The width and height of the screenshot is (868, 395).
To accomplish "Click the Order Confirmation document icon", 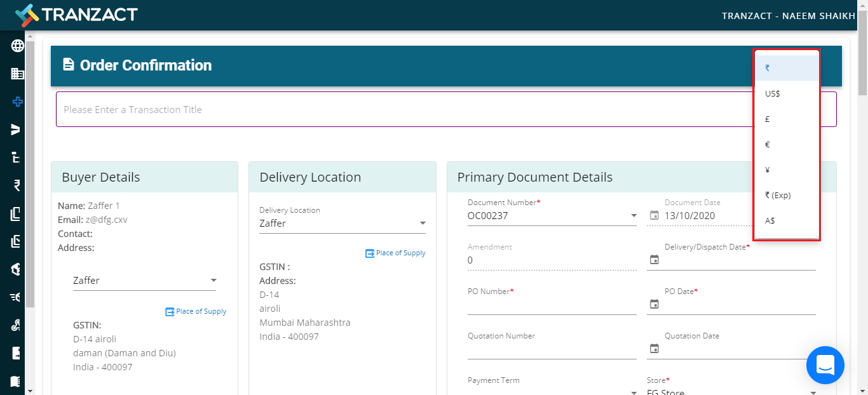I will [x=69, y=65].
